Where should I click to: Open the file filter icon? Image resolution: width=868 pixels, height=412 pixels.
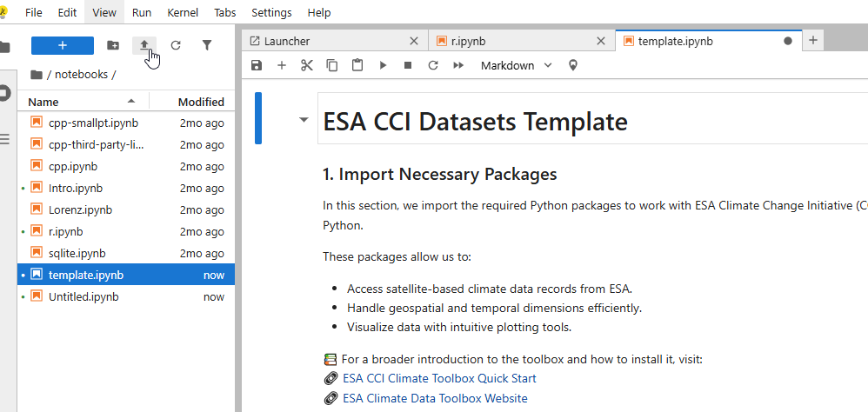[x=207, y=45]
